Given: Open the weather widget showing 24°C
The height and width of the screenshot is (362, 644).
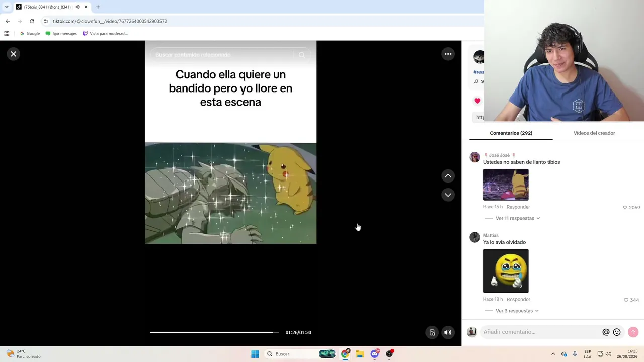Looking at the screenshot, I should (23, 354).
